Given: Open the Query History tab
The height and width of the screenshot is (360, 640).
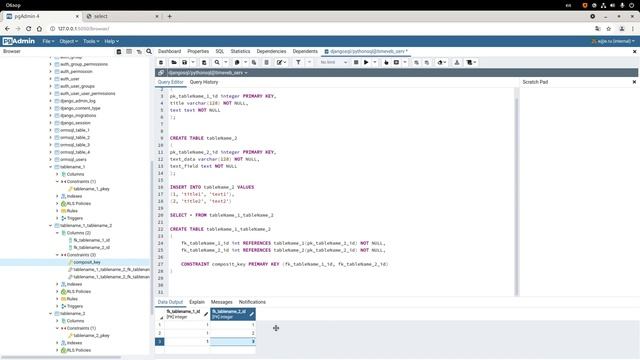Looking at the screenshot, I should coord(204,82).
